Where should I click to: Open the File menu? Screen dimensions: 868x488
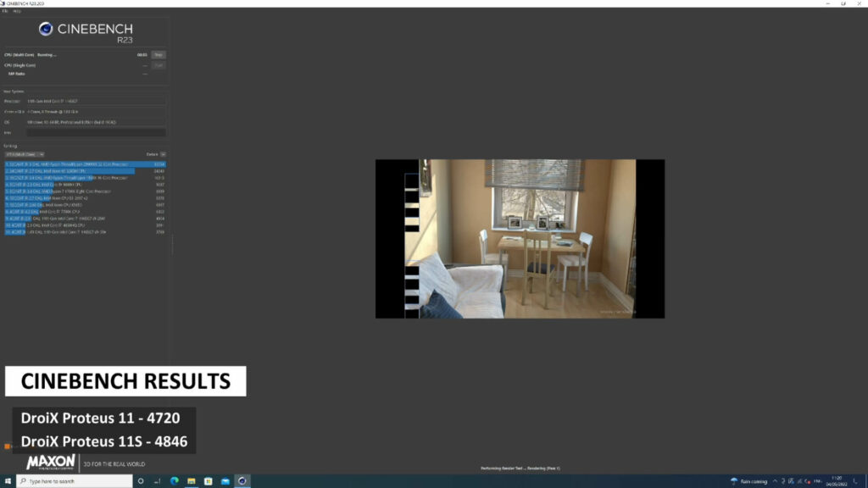coord(5,11)
